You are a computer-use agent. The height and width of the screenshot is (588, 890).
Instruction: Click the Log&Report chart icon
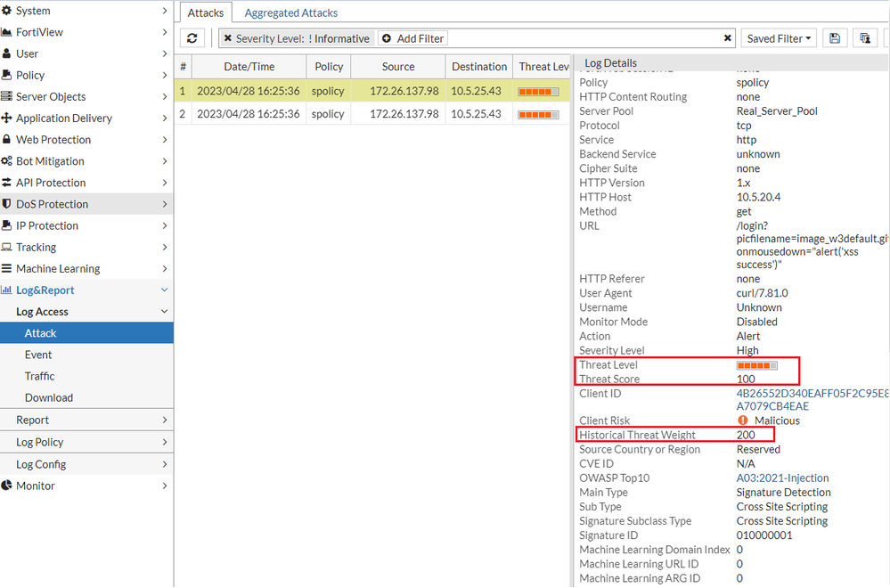[x=7, y=290]
